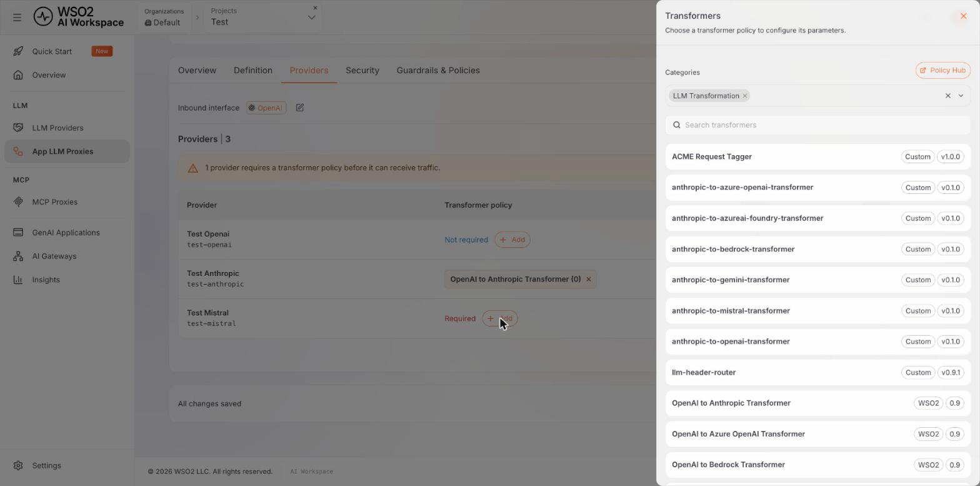The image size is (980, 486).
Task: Close the Transformers panel
Action: (963, 16)
